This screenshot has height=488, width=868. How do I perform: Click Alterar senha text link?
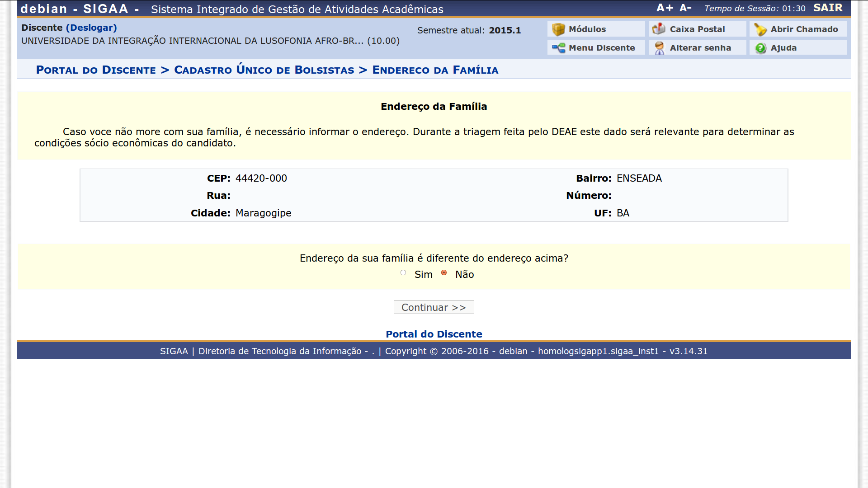tap(700, 48)
